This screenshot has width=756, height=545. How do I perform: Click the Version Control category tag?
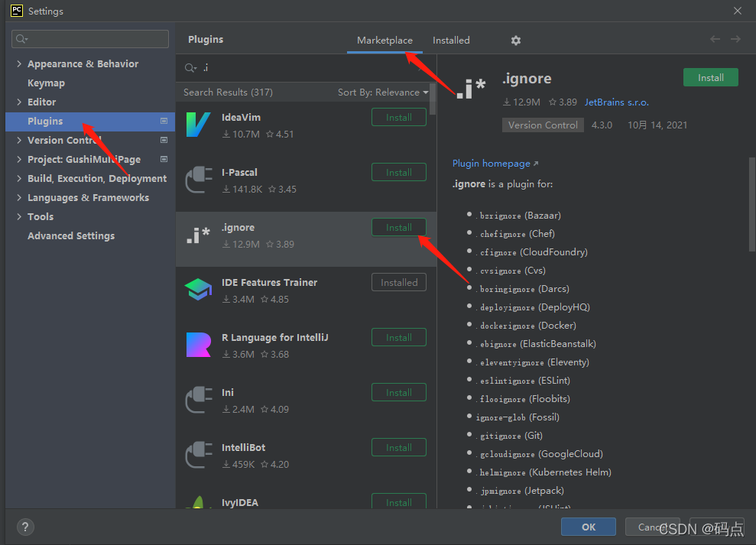click(x=543, y=125)
